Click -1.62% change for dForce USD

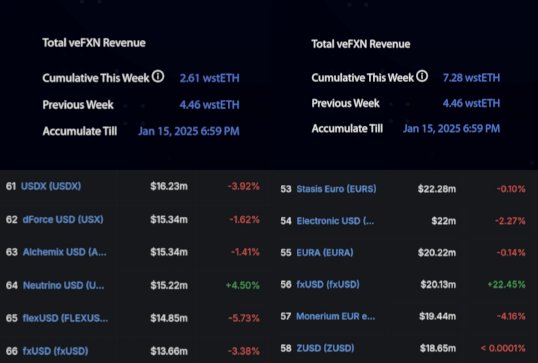244,220
